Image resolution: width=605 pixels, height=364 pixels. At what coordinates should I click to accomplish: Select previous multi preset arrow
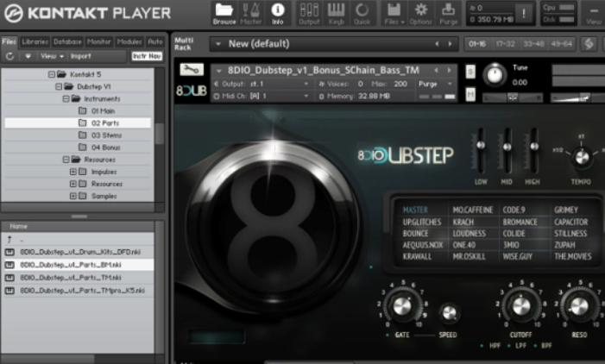pyautogui.click(x=438, y=44)
